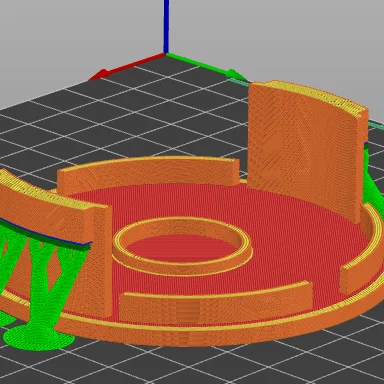The image size is (384, 384).
Task: Click the blue vertical Z axis line
Action: tap(166, 26)
